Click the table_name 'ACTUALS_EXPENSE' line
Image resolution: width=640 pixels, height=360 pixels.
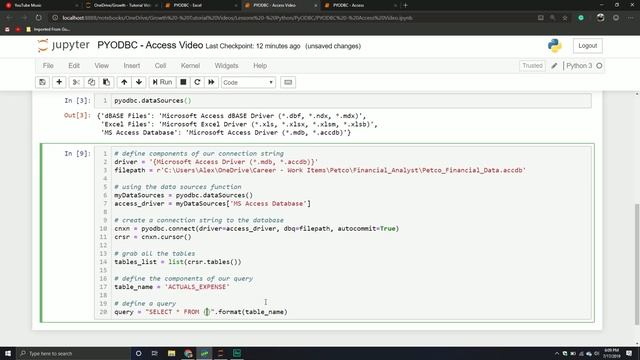tap(171, 287)
